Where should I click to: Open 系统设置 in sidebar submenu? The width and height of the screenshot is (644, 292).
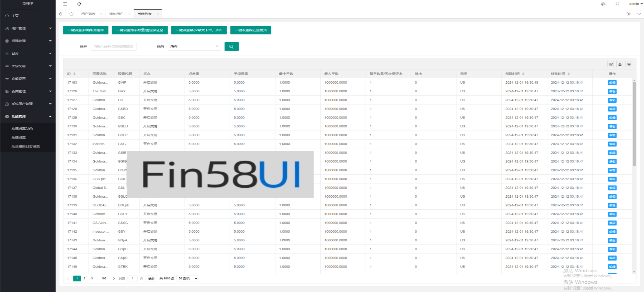click(x=19, y=137)
